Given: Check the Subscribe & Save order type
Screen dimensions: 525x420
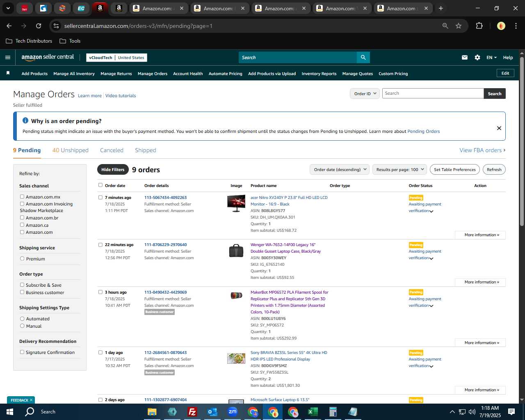Looking at the screenshot, I should tap(22, 285).
